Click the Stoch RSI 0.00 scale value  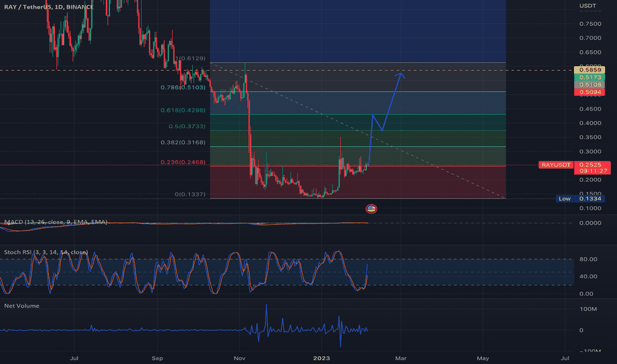pyautogui.click(x=587, y=294)
